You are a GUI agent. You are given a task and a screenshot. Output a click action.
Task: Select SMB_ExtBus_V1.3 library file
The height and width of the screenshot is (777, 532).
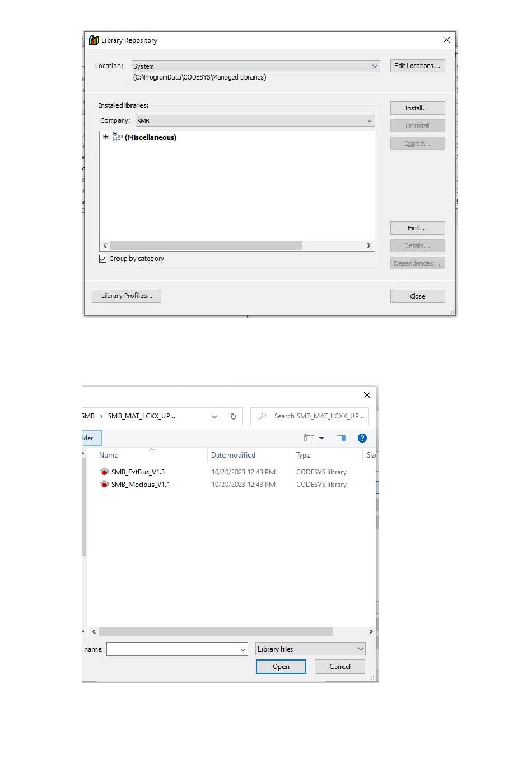[x=138, y=472]
